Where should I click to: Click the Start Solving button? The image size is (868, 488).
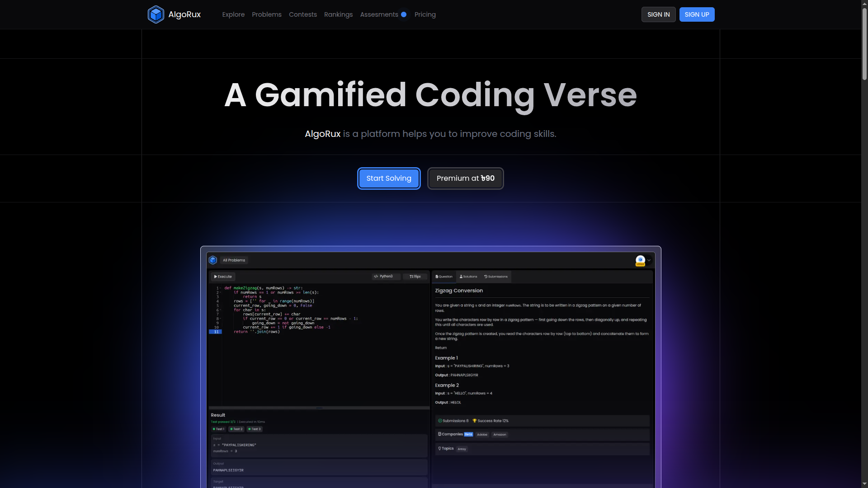pyautogui.click(x=389, y=178)
